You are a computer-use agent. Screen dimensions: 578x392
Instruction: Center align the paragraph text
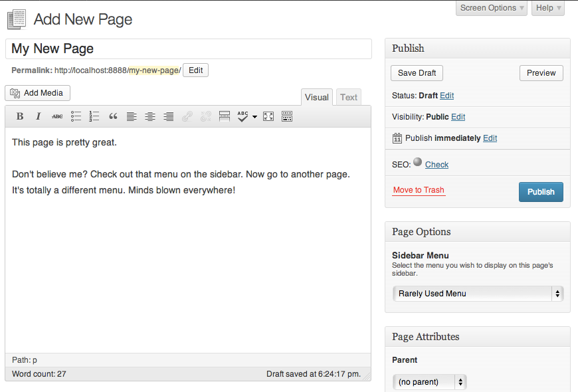[150, 116]
